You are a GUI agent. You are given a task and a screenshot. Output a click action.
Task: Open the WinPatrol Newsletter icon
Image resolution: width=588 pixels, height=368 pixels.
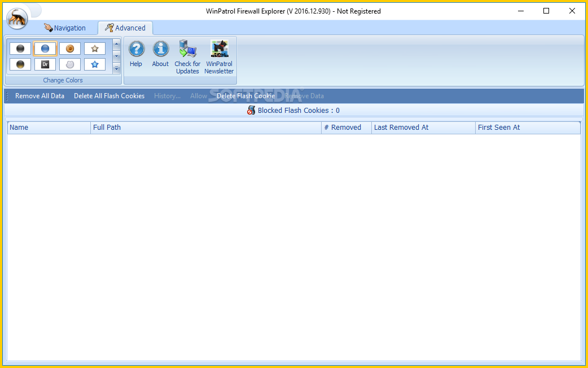[x=219, y=57]
